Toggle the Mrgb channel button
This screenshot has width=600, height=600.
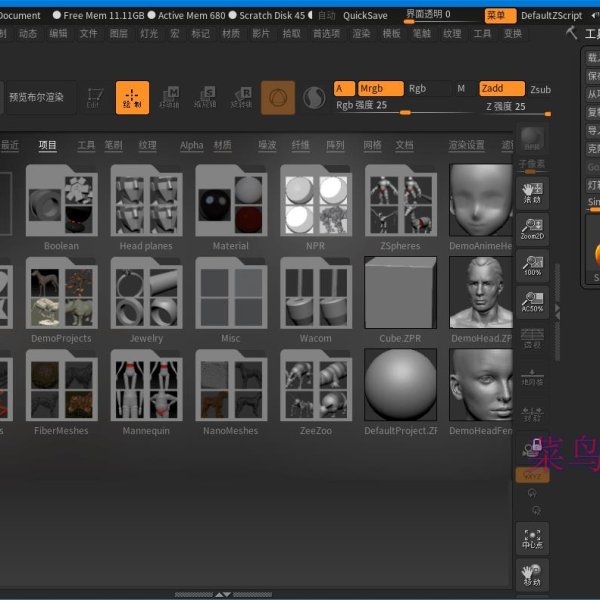pyautogui.click(x=381, y=88)
